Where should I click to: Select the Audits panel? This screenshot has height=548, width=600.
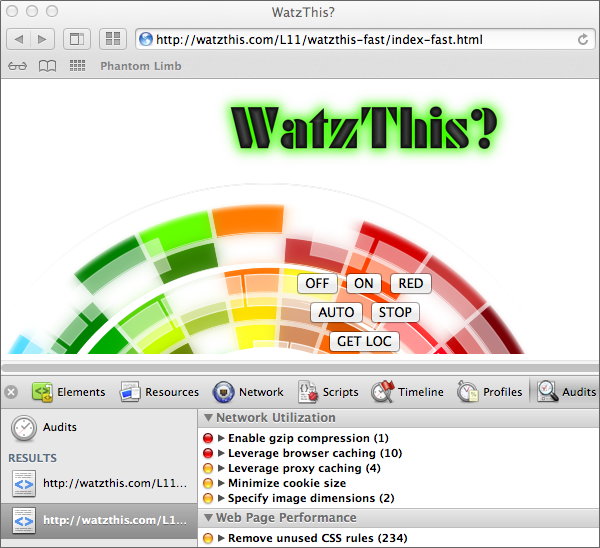566,392
